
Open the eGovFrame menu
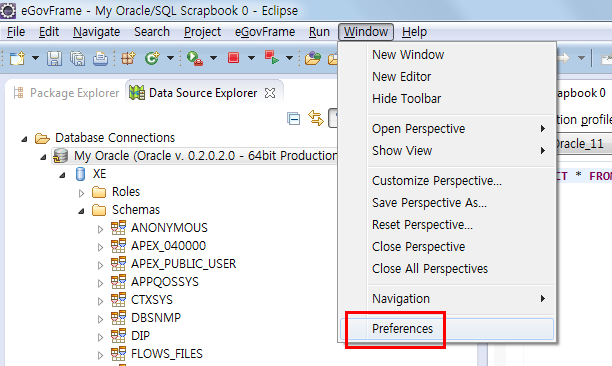click(x=265, y=32)
